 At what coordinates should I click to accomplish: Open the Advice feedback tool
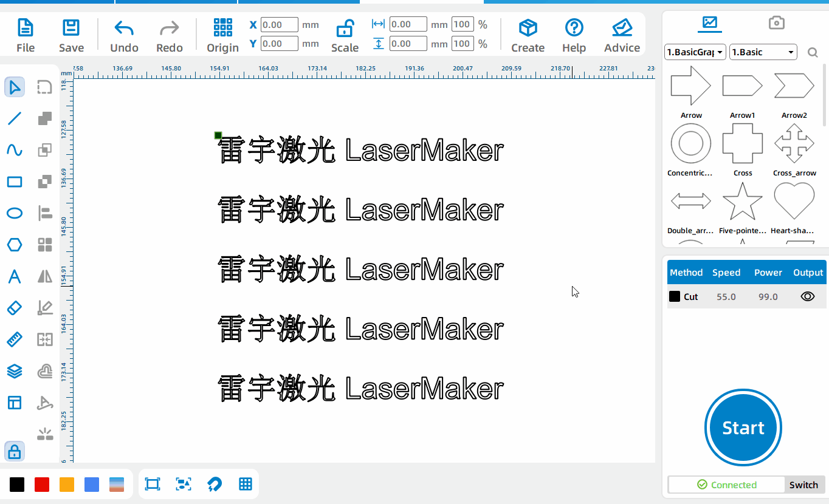tap(622, 35)
